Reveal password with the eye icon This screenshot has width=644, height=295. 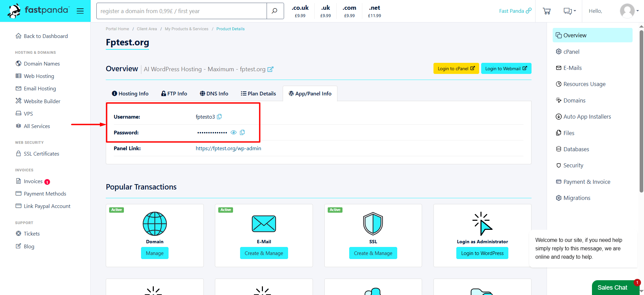click(234, 132)
